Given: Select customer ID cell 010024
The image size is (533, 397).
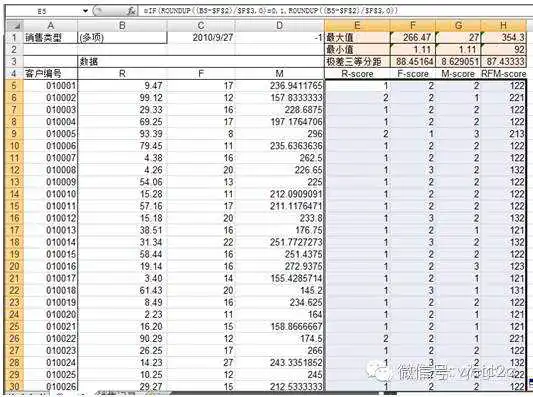Looking at the screenshot, I should click(x=50, y=362).
